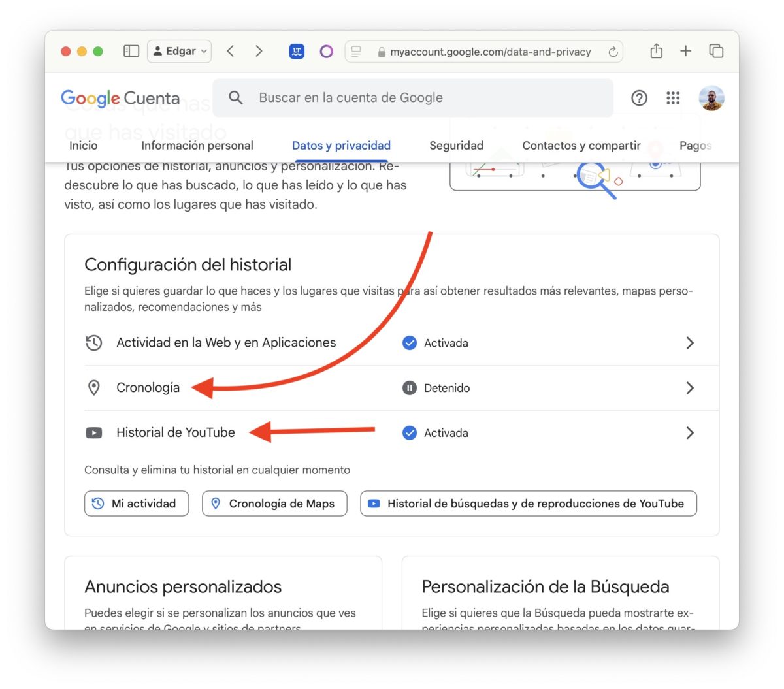The height and width of the screenshot is (689, 784).
Task: Click the YouTube icon beside Historial de YouTube
Action: [x=94, y=433]
